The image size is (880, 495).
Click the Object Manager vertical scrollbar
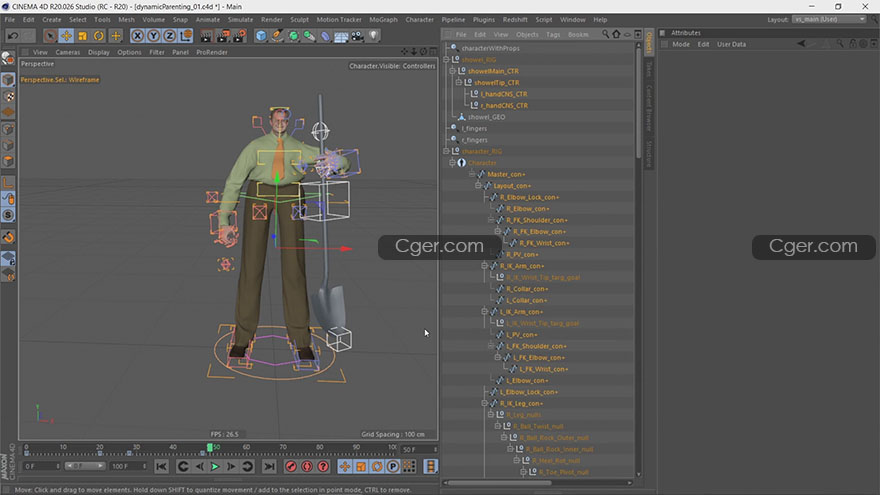click(638, 103)
